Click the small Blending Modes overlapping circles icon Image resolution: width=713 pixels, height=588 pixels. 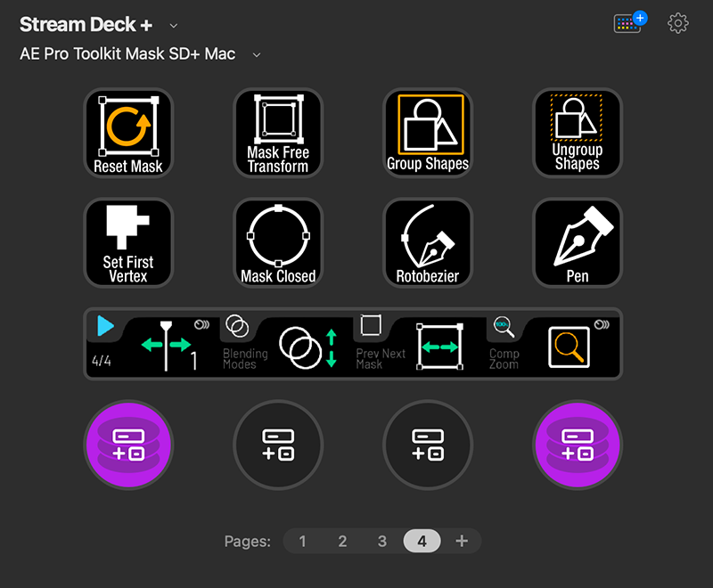237,326
